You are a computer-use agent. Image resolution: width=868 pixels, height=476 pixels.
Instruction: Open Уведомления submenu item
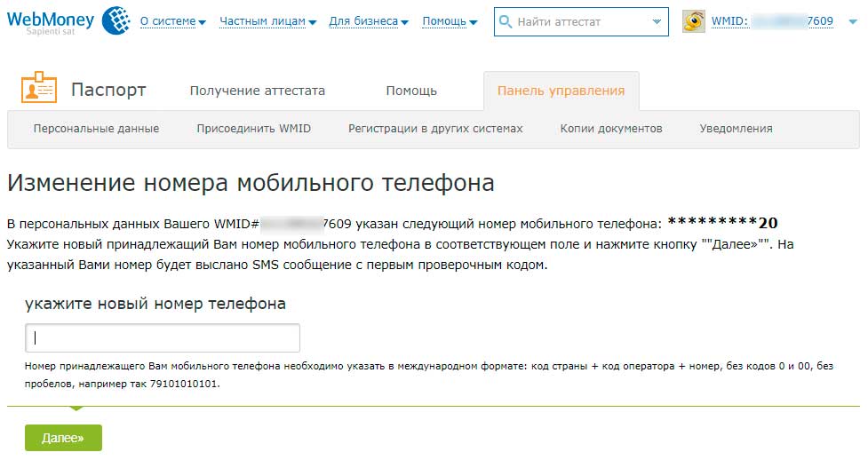pyautogui.click(x=736, y=129)
